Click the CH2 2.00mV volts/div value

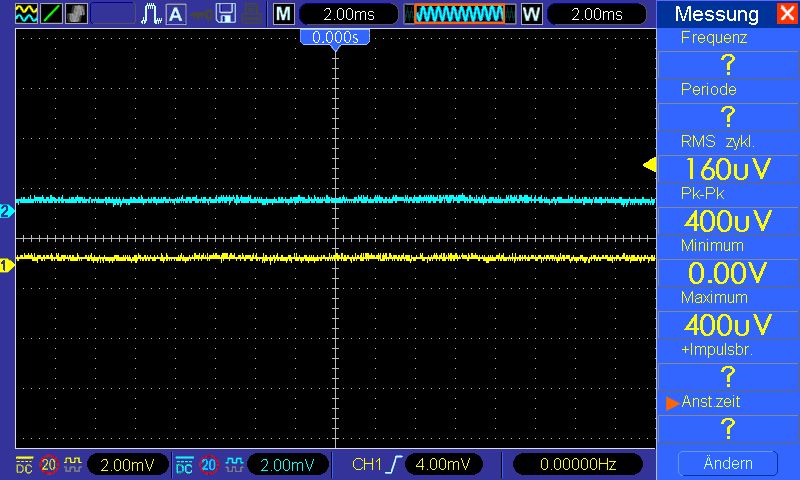[x=287, y=465]
